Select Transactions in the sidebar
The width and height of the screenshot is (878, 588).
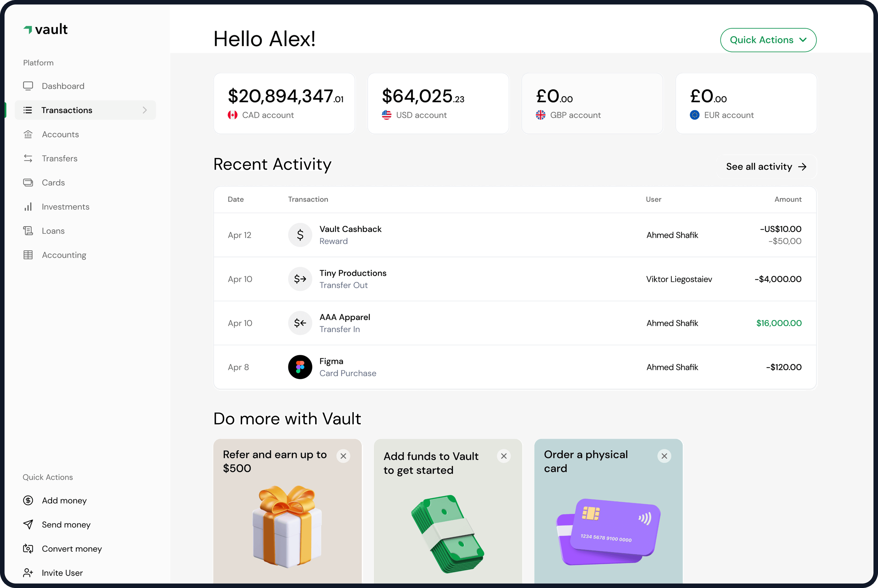[67, 110]
